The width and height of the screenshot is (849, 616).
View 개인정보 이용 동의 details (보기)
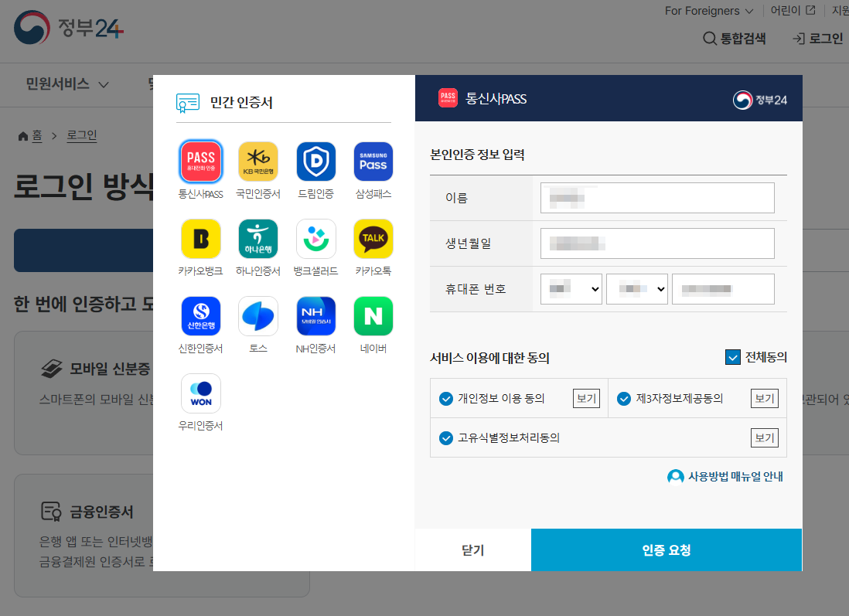[586, 398]
